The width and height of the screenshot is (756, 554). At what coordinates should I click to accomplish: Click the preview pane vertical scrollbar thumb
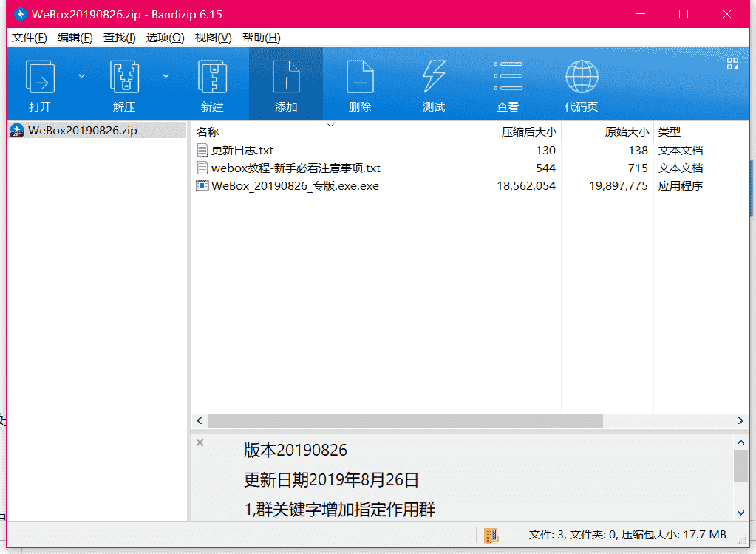[x=740, y=466]
